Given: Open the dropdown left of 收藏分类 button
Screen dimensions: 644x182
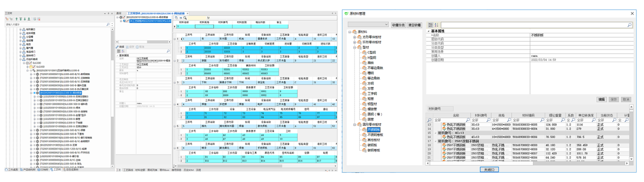Looking at the screenshot, I should tap(386, 25).
